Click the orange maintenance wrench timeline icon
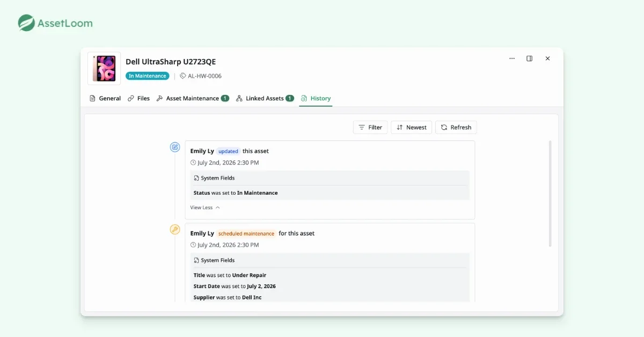Image resolution: width=644 pixels, height=337 pixels. (175, 230)
